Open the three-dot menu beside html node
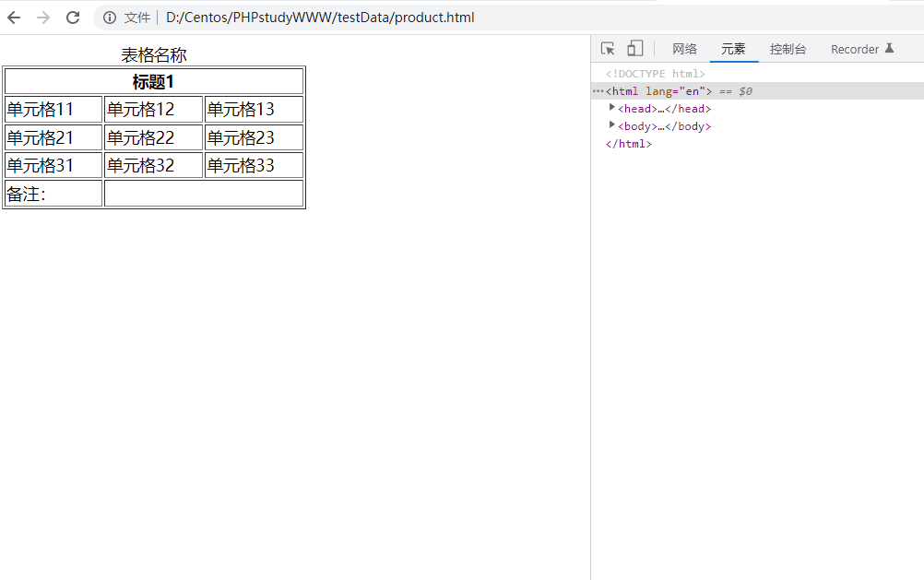This screenshot has width=924, height=580. tap(598, 90)
